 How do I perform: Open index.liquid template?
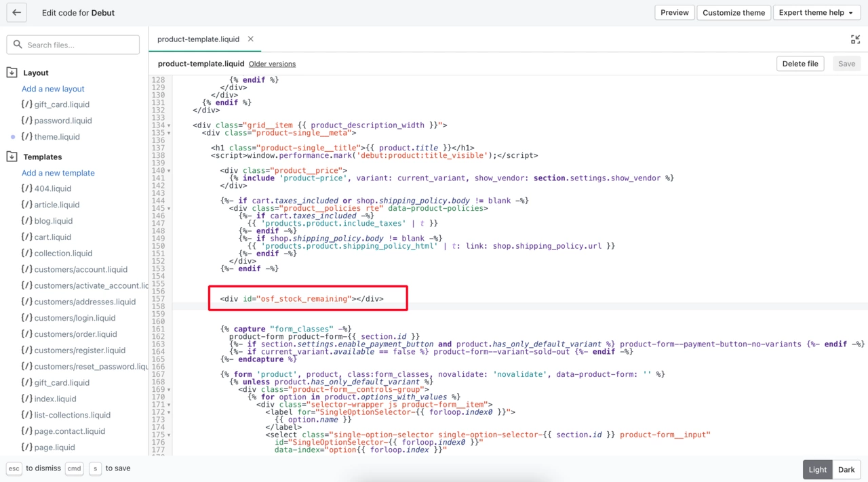[x=55, y=399]
